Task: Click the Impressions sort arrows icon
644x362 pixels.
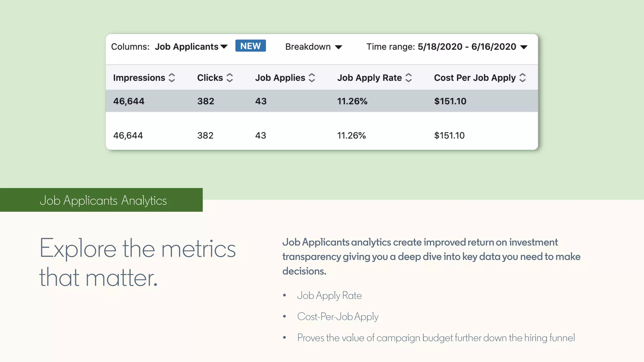Action: (x=172, y=78)
